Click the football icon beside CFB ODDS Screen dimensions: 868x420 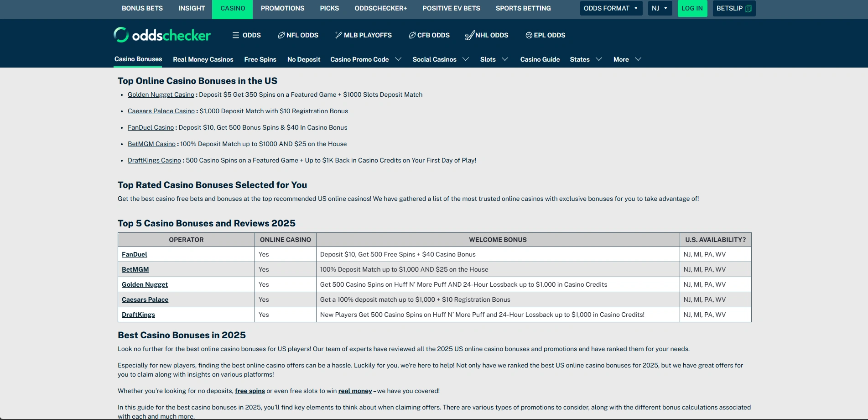412,35
